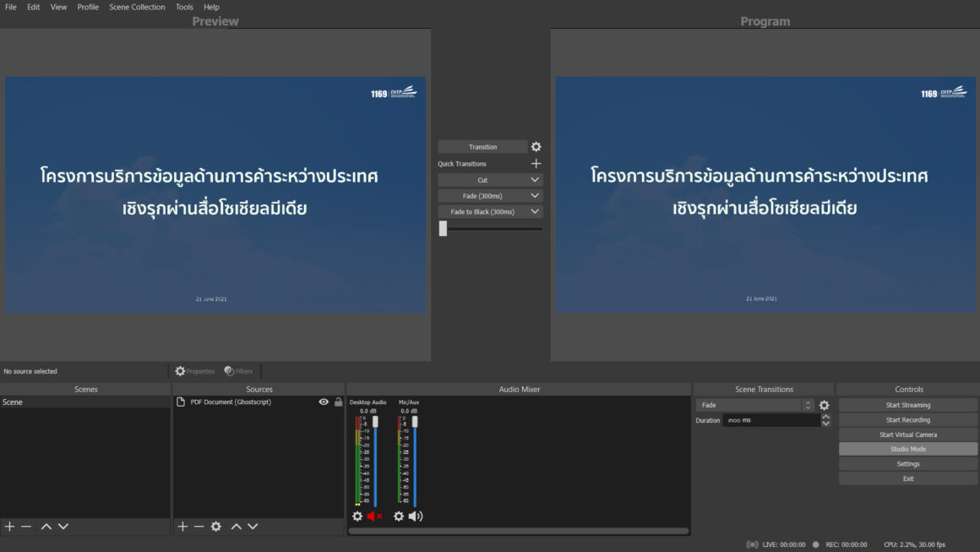Unmute Desktop Audio in the Audio Mixer

(x=374, y=516)
